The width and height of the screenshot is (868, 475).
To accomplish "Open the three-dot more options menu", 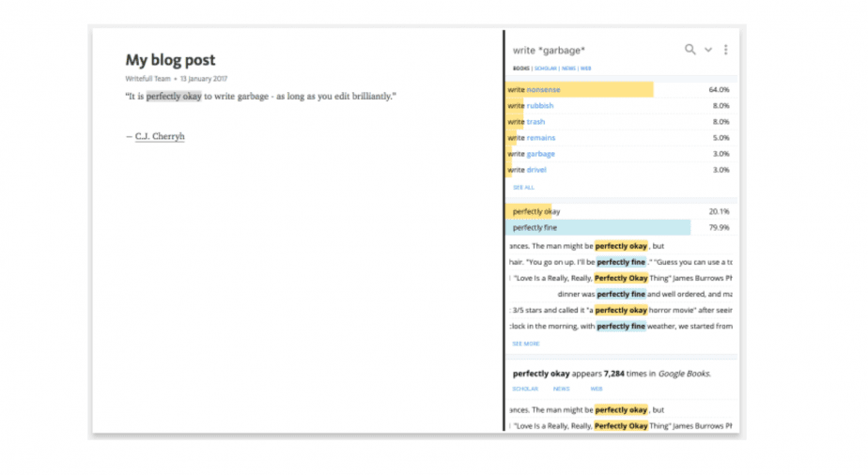I will point(726,50).
